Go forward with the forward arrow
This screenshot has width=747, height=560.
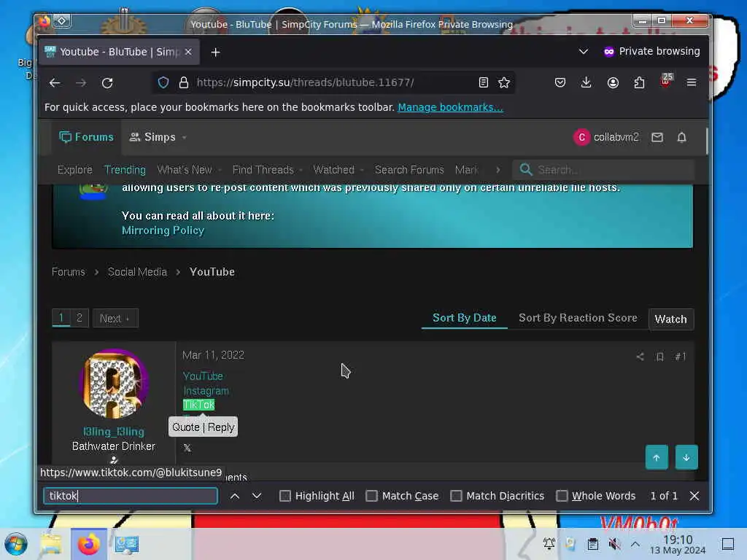[x=81, y=83]
